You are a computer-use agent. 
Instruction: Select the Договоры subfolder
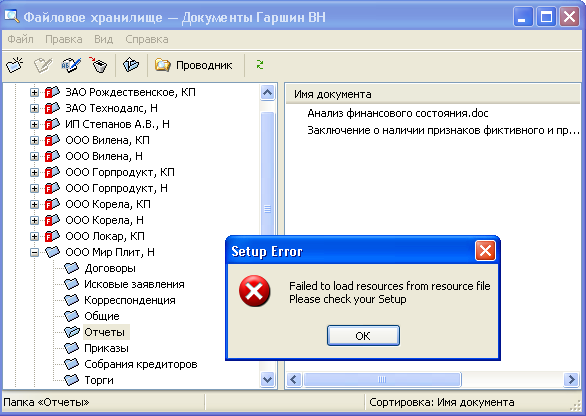click(110, 268)
